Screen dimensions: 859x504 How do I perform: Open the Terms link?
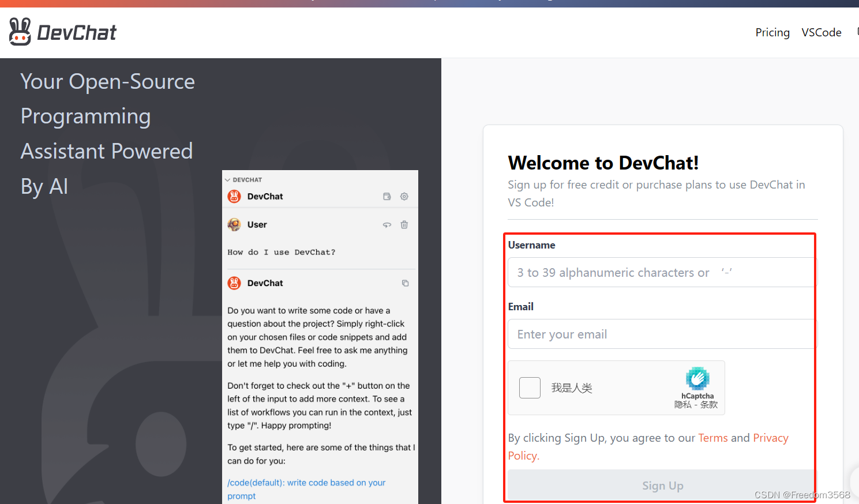(x=713, y=438)
